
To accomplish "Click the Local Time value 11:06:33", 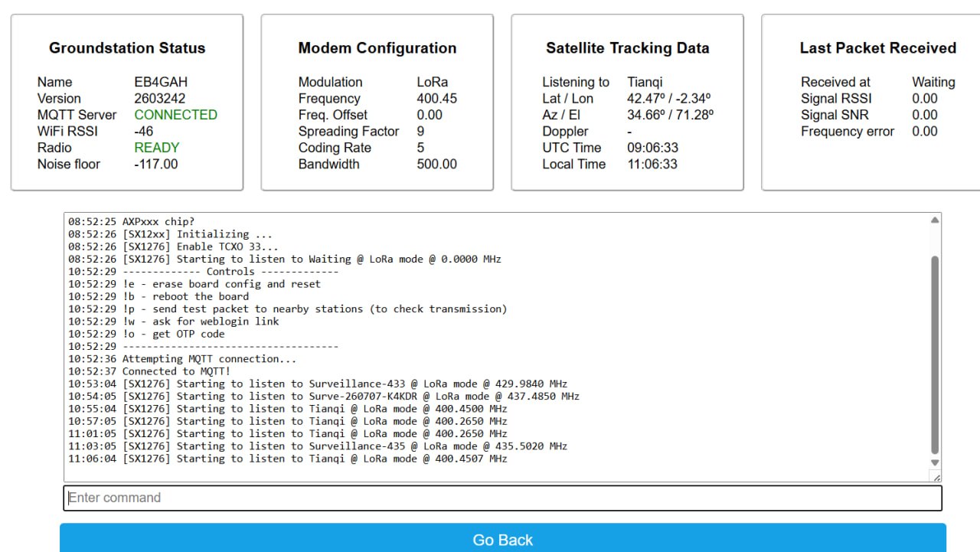I will pos(652,165).
